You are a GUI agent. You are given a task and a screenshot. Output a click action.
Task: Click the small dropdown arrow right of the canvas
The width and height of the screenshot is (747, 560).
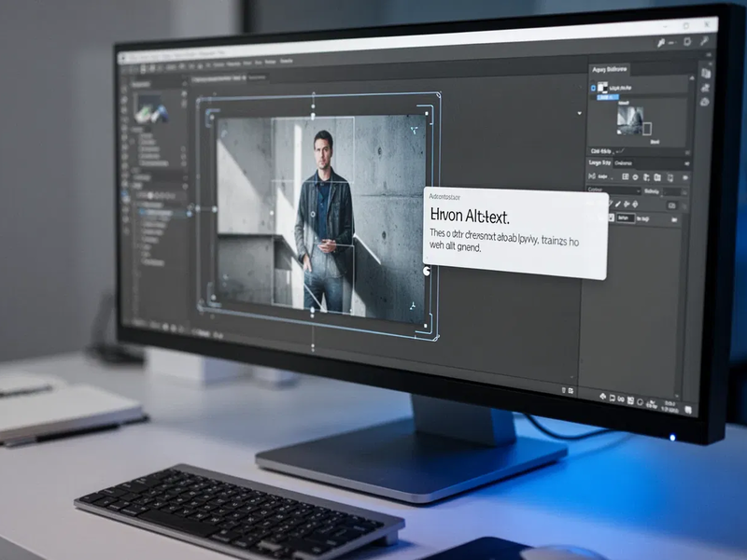(x=579, y=113)
